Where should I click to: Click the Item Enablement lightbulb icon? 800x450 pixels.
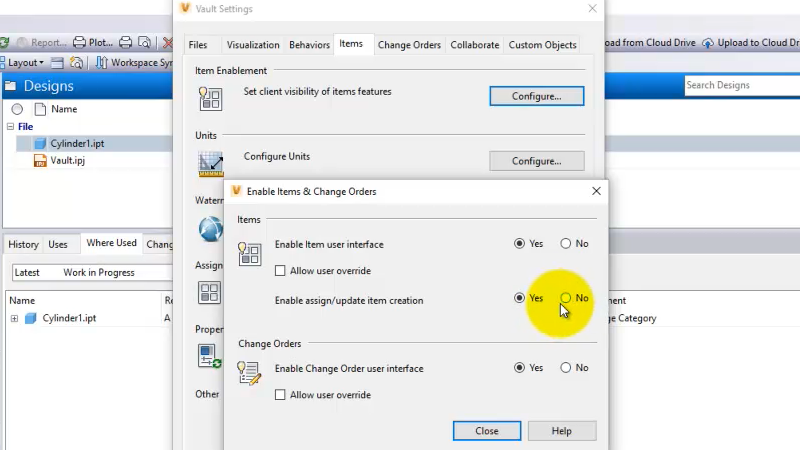click(x=210, y=98)
